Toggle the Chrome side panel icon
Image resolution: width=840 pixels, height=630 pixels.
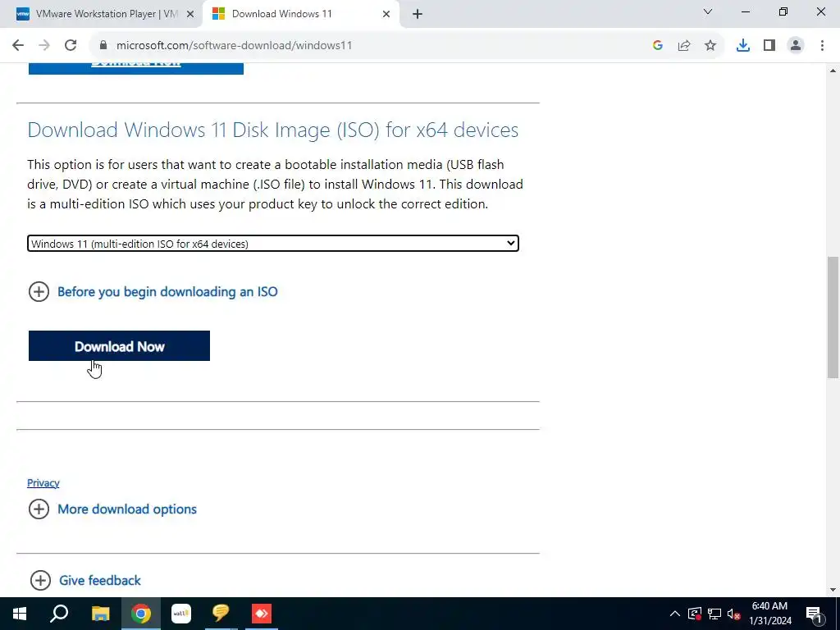pos(769,46)
